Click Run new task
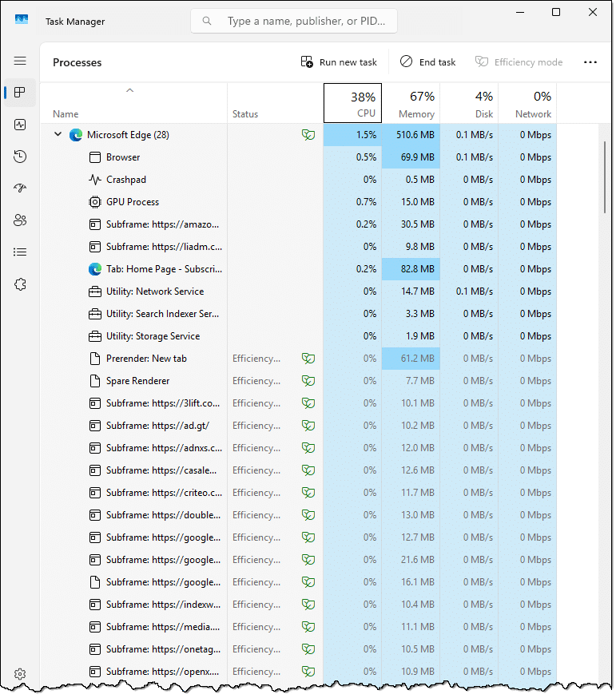Screen dimensions: 616x698 coord(339,62)
